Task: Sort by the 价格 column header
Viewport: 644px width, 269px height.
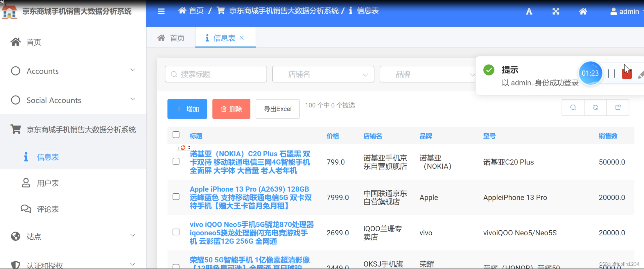Action: click(333, 136)
